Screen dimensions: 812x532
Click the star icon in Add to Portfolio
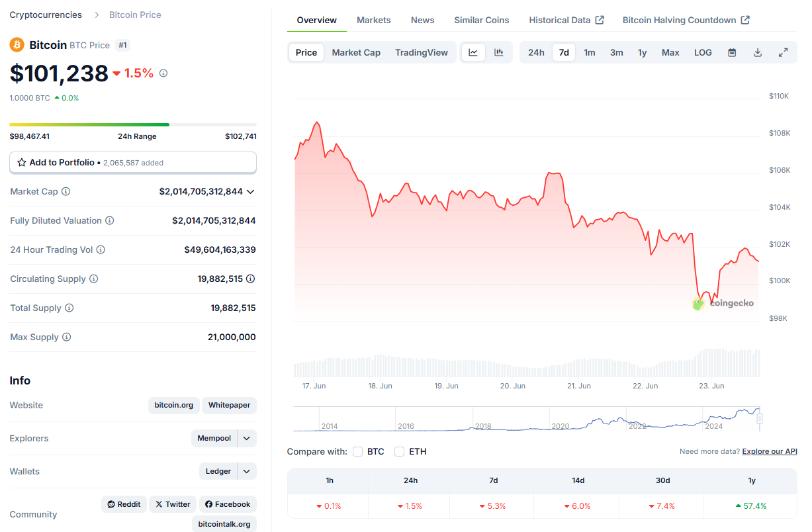pos(22,162)
